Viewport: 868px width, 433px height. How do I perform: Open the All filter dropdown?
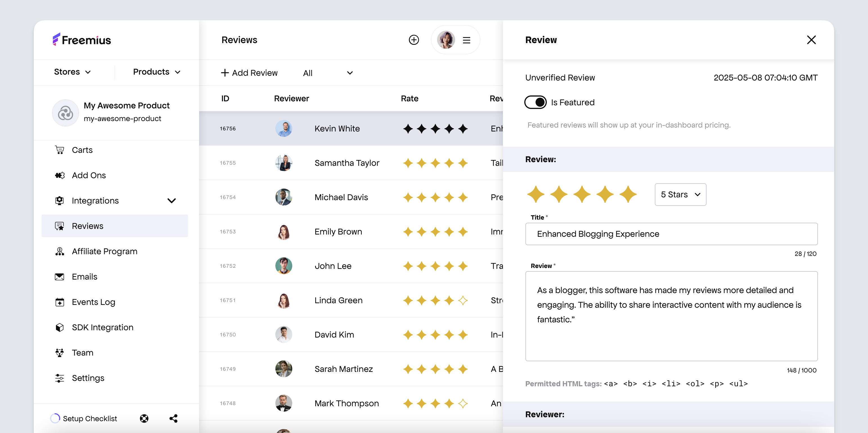point(327,73)
